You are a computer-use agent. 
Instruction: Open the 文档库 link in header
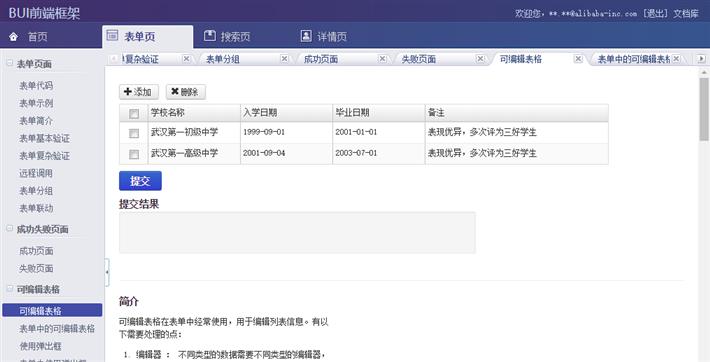686,13
